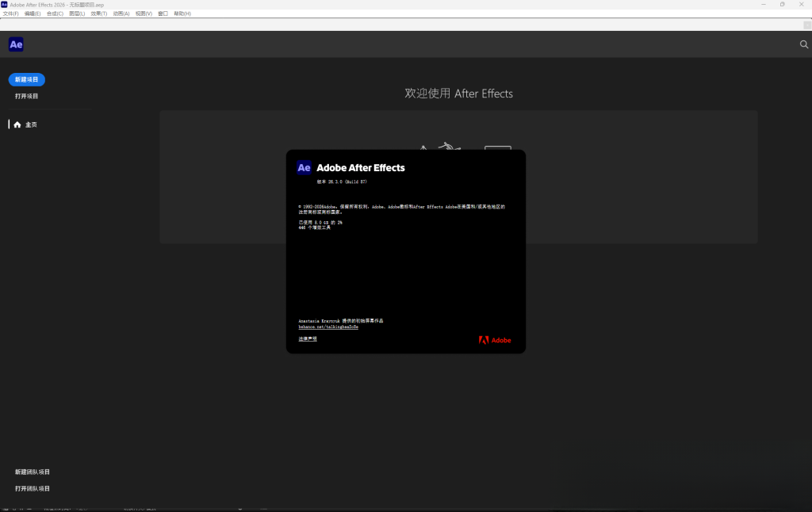Click the Ae icon in the About dialog

(304, 168)
